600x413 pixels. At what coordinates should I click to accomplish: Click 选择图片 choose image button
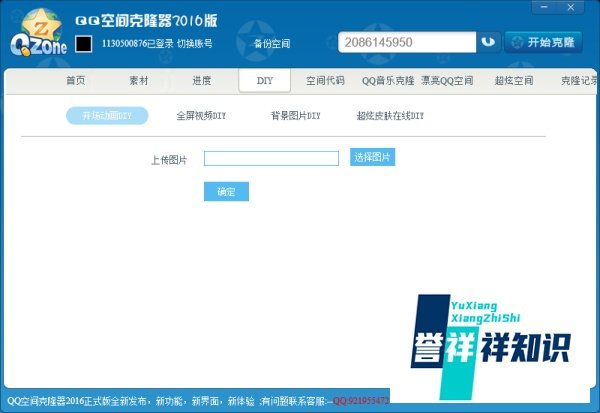click(372, 157)
